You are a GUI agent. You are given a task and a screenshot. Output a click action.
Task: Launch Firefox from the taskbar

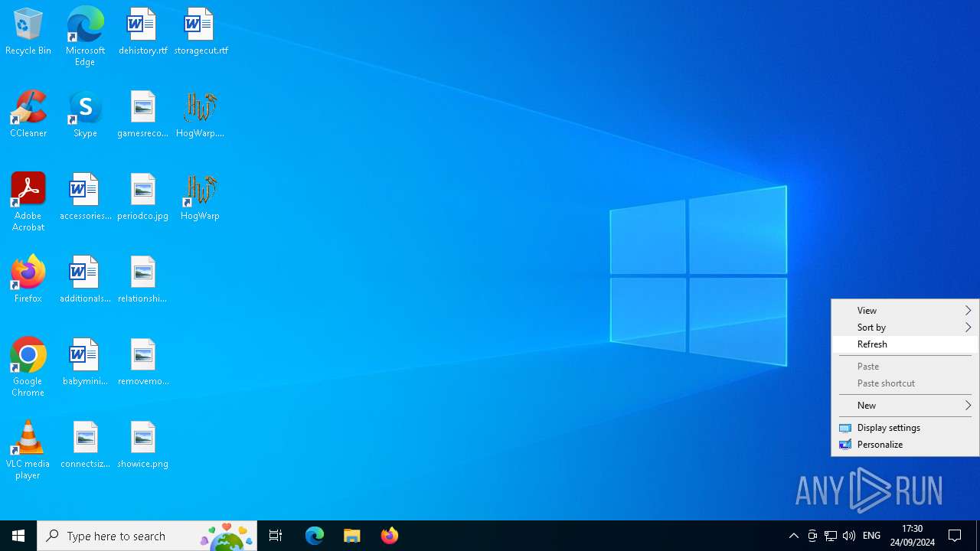(x=390, y=536)
